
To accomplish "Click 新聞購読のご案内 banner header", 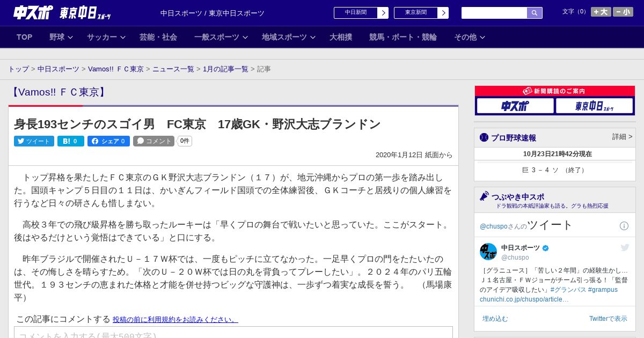I will coord(554,91).
